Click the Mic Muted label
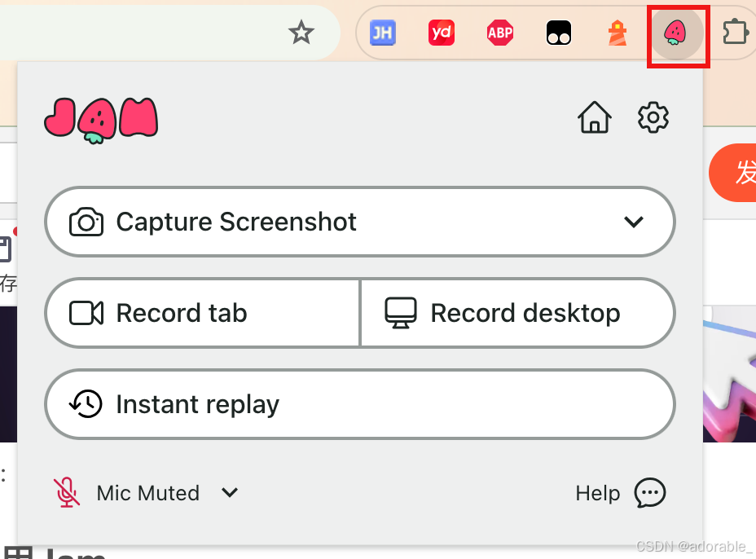756x559 pixels. point(148,493)
